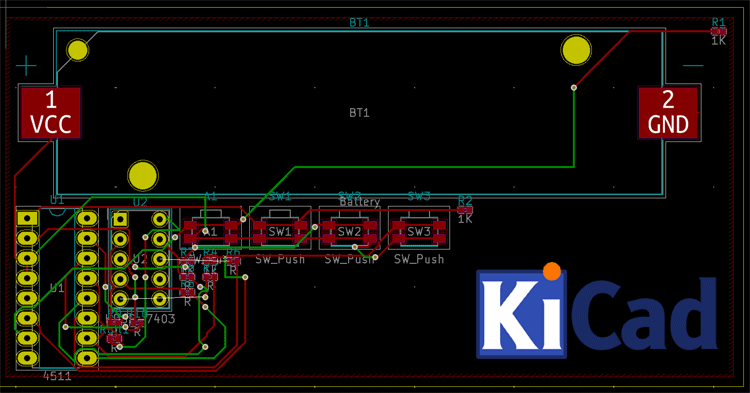Select U2 top-right pad
Screen dimensions: 750x393
click(x=159, y=219)
